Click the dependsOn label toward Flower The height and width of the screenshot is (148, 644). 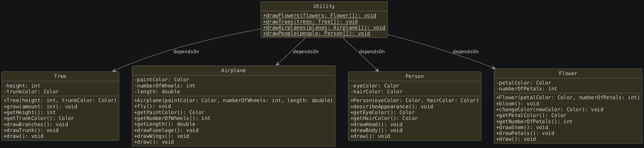point(466,52)
